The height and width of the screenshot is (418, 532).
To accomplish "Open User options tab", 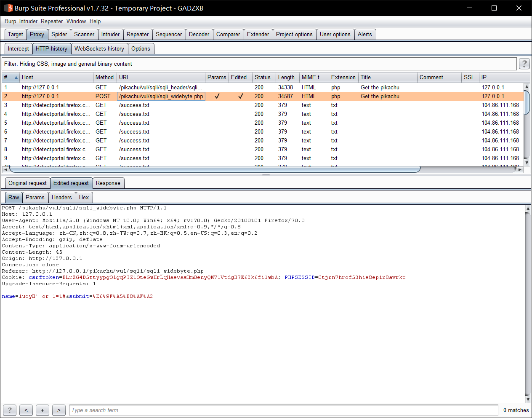I will click(335, 35).
